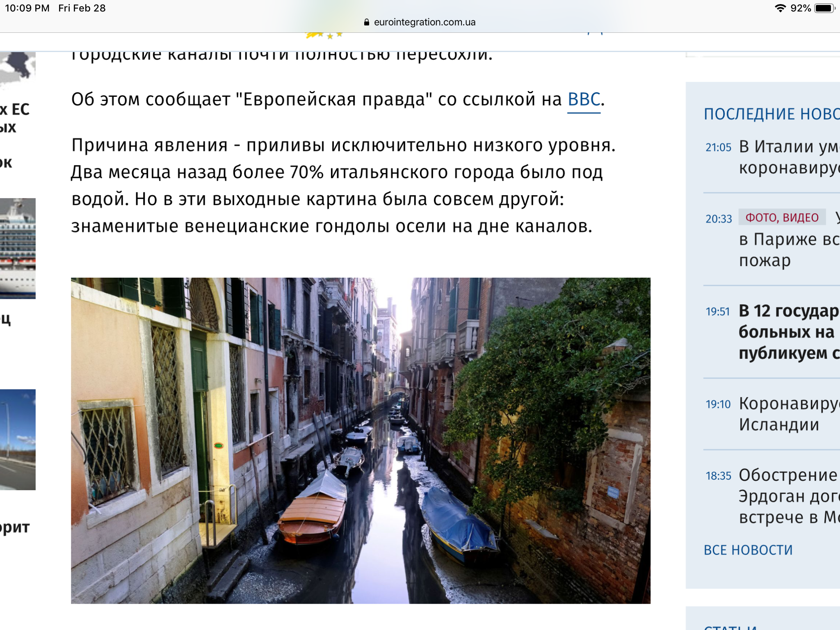840x630 pixels.
Task: Click the ВСЕ НОВОСТИ link
Action: [748, 550]
